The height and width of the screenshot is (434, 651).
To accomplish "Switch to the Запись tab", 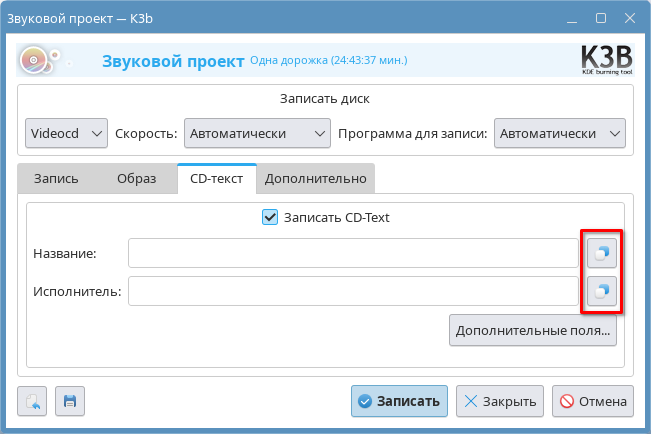I will (57, 179).
